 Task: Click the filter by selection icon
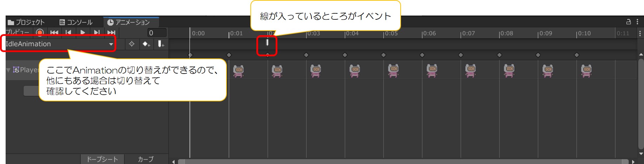tap(132, 44)
